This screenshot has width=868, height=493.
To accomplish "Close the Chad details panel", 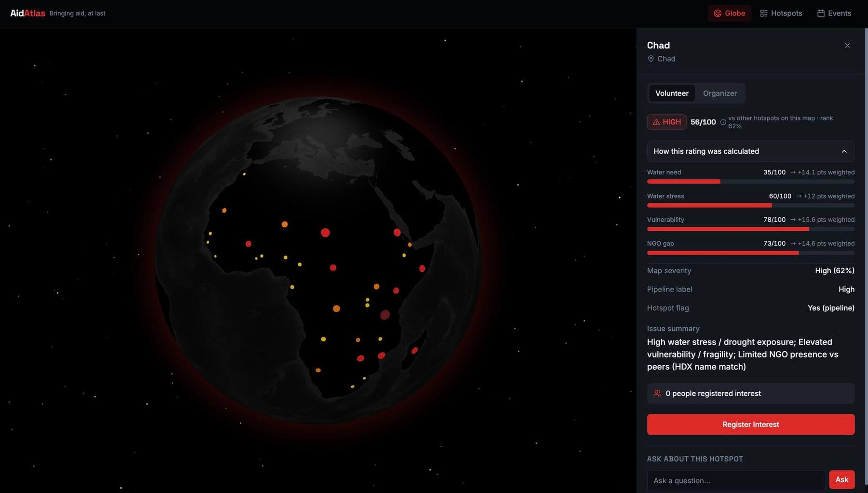I will click(x=847, y=45).
